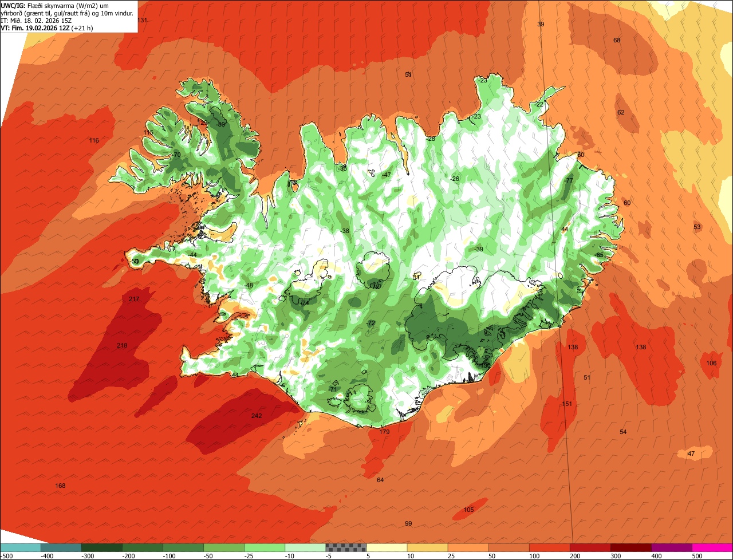733x560 pixels.
Task: Click the value 106 at the east edge
Action: click(711, 363)
